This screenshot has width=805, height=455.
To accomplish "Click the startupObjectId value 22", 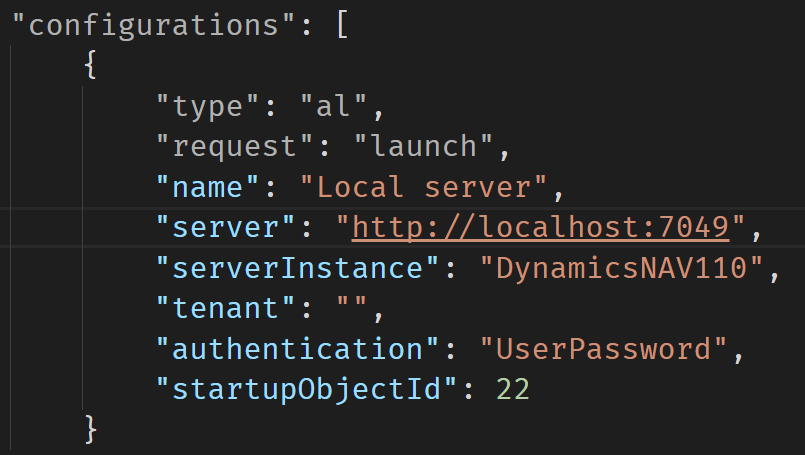I will click(x=513, y=390).
